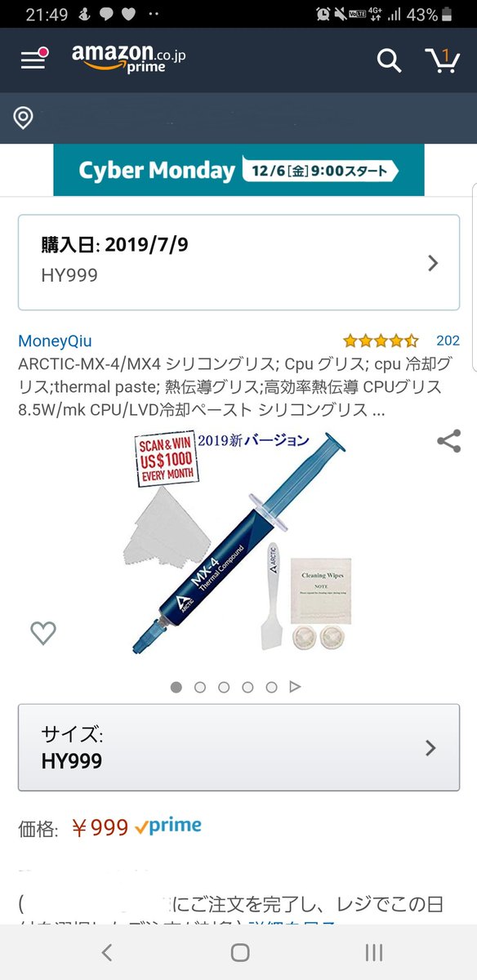Expand the 購入日 2019/7/9 order box
The height and width of the screenshot is (980, 477).
pos(238,262)
